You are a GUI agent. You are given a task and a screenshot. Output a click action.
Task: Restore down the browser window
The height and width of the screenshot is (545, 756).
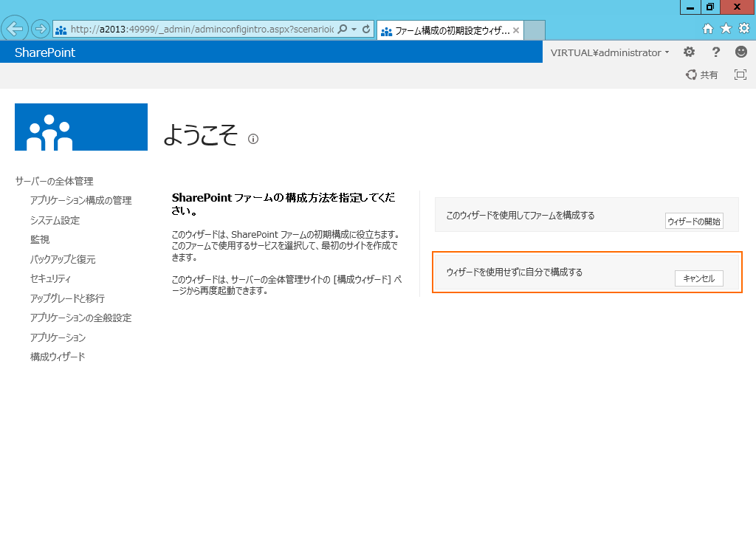point(709,7)
